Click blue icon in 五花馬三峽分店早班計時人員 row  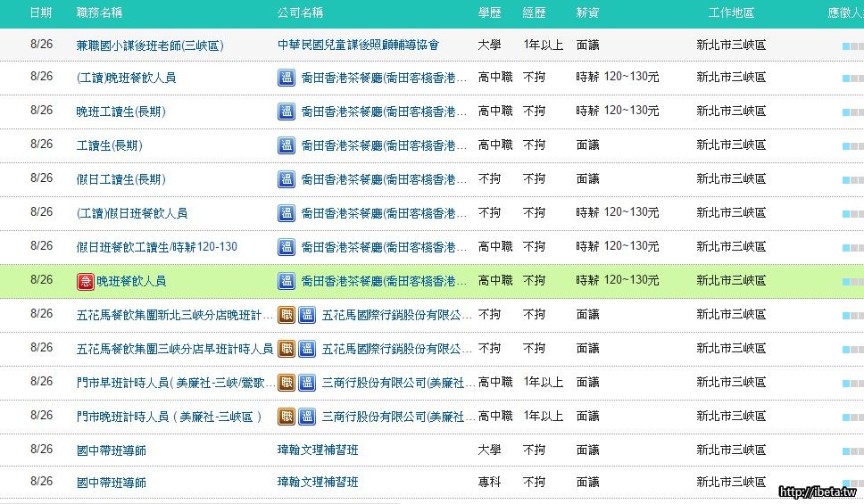pos(306,349)
